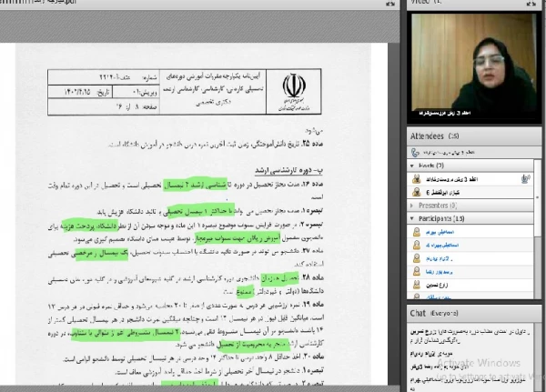Screen dimensions: 546x392
Task: Select the first host's avatar icon
Action: pyautogui.click(x=417, y=179)
